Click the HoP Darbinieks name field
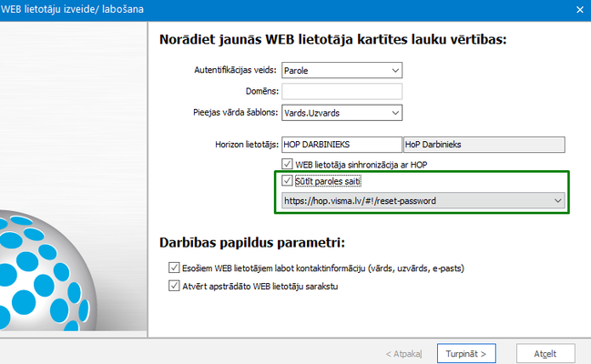 pyautogui.click(x=484, y=145)
